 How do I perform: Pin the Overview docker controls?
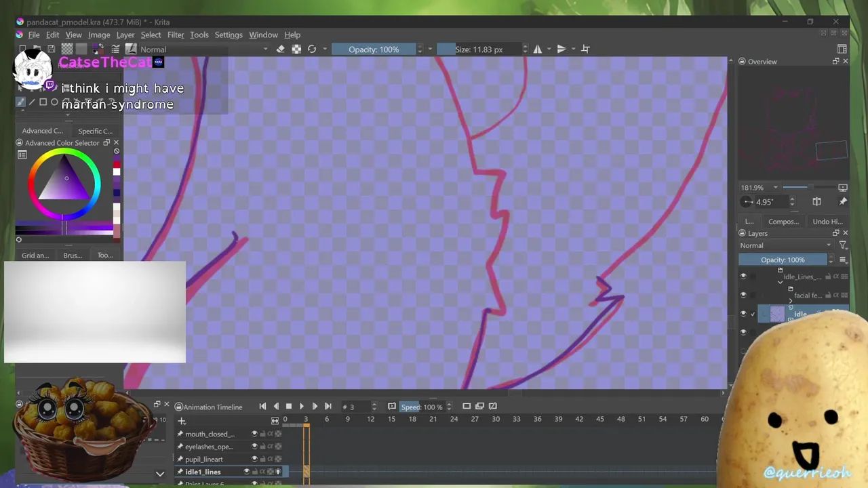pyautogui.click(x=843, y=201)
